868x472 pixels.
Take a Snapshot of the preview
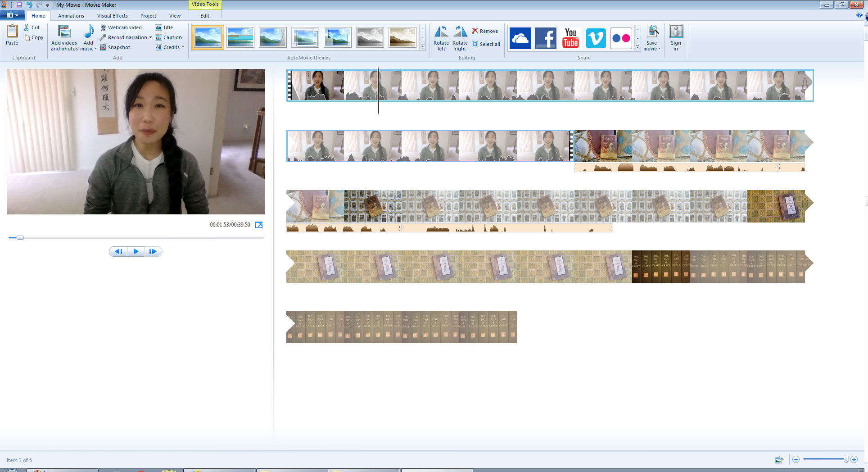[x=115, y=47]
